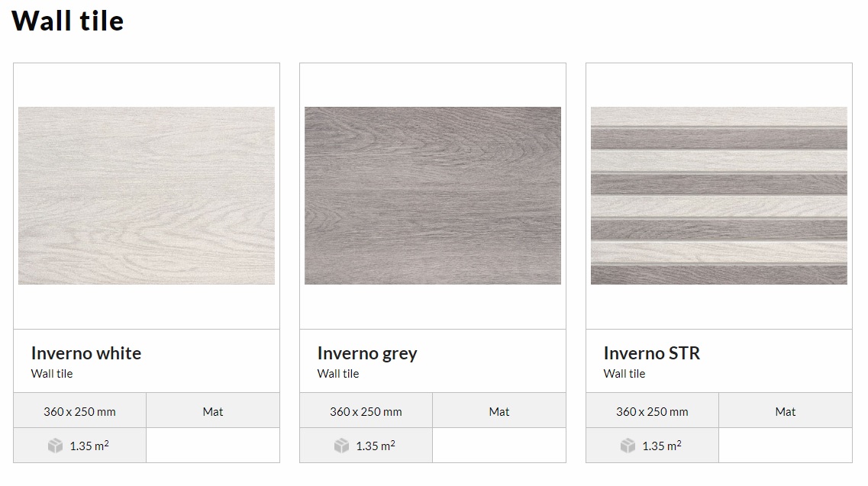
Task: Open the striped Inverno STR tile image
Action: click(719, 196)
